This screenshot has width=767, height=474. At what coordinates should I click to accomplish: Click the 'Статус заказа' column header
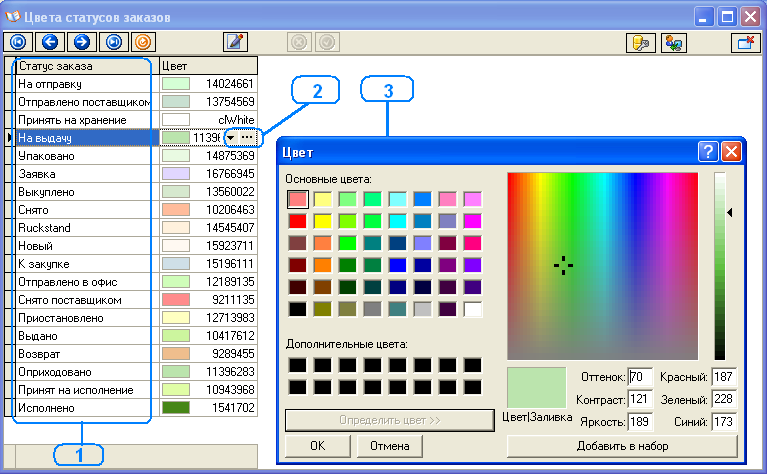[x=85, y=66]
